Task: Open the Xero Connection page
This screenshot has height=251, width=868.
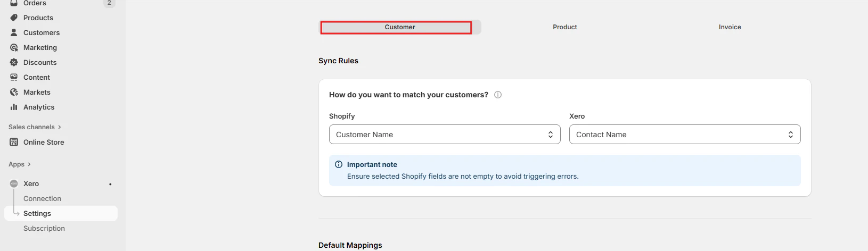Action: 42,198
